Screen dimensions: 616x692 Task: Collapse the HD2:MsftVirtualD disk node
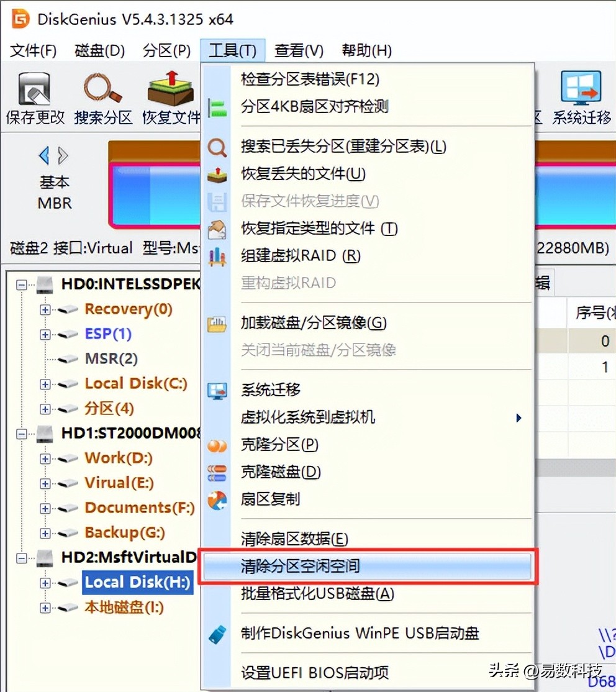[x=21, y=558]
